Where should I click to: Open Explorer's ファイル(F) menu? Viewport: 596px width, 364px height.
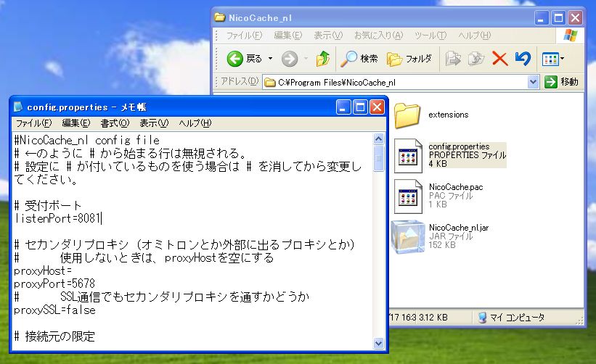click(x=244, y=36)
